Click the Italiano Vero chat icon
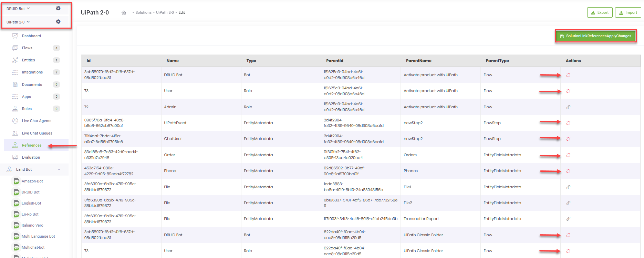This screenshot has height=258, width=644. coord(16,225)
